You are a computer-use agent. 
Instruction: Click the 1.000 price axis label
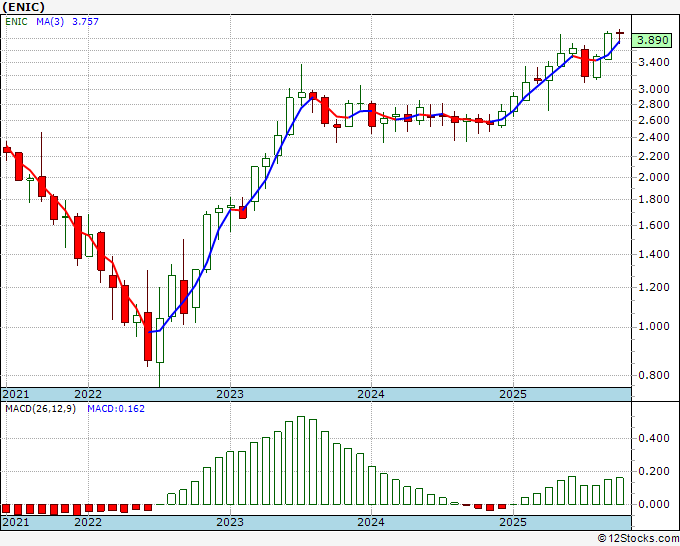[x=654, y=327]
